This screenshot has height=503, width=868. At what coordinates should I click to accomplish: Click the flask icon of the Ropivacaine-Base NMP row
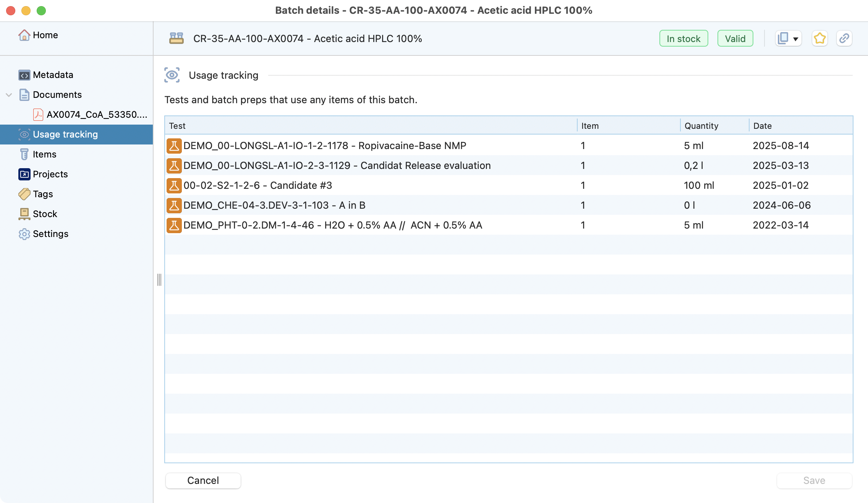click(174, 146)
